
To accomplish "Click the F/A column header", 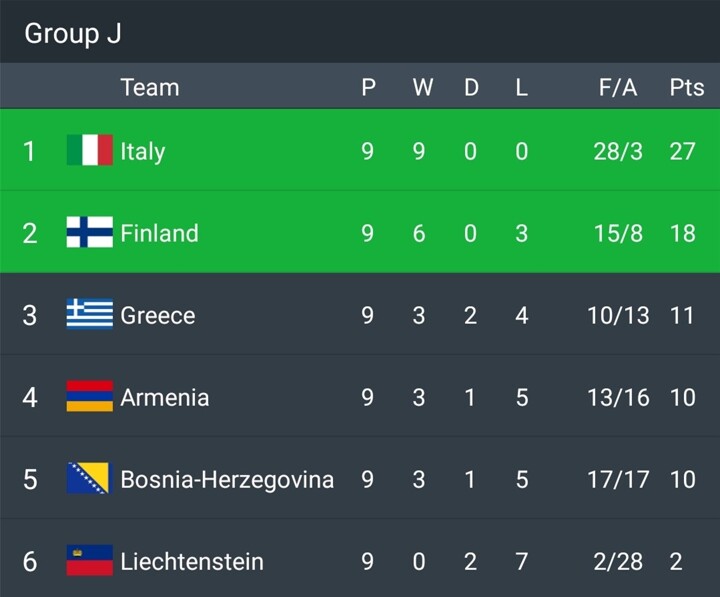I will pos(618,88).
